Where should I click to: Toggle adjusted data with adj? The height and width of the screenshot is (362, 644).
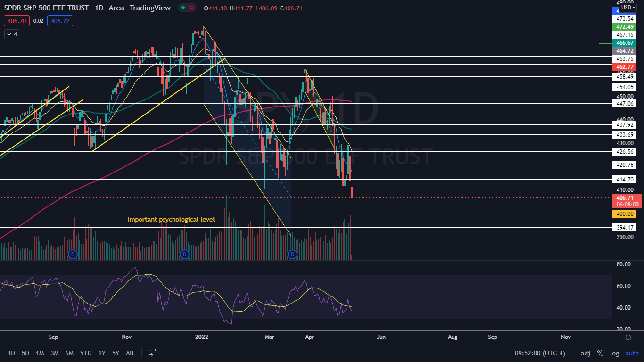pos(585,353)
